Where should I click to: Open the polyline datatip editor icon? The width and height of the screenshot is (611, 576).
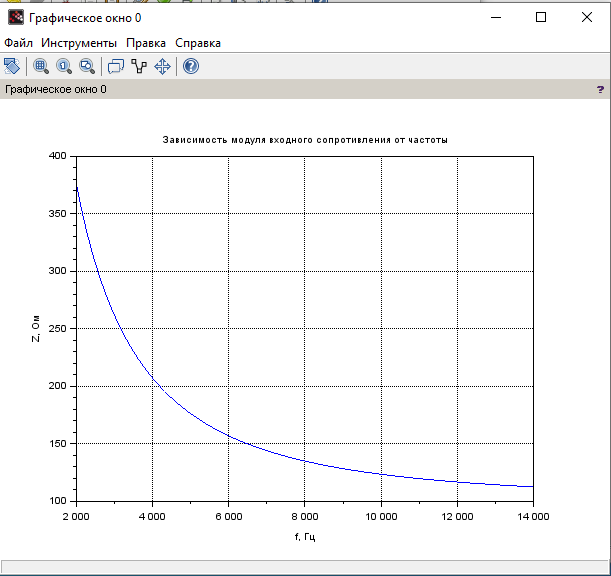click(x=139, y=66)
